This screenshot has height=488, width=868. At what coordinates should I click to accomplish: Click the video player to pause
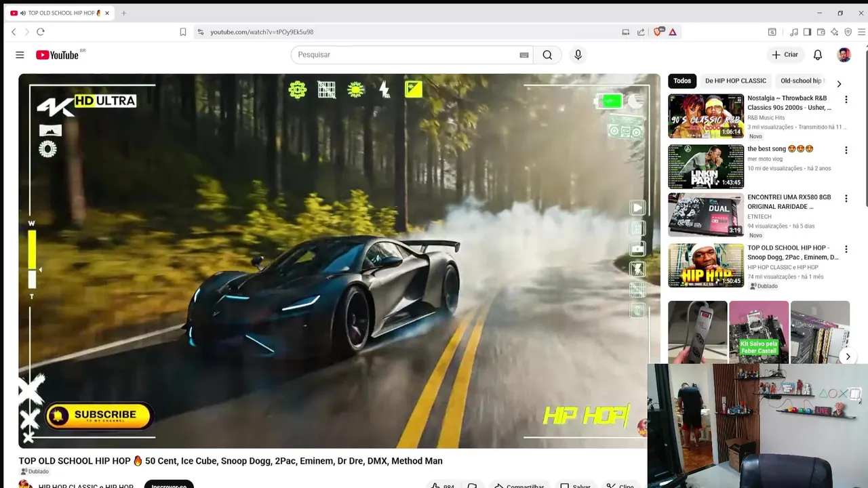(339, 261)
